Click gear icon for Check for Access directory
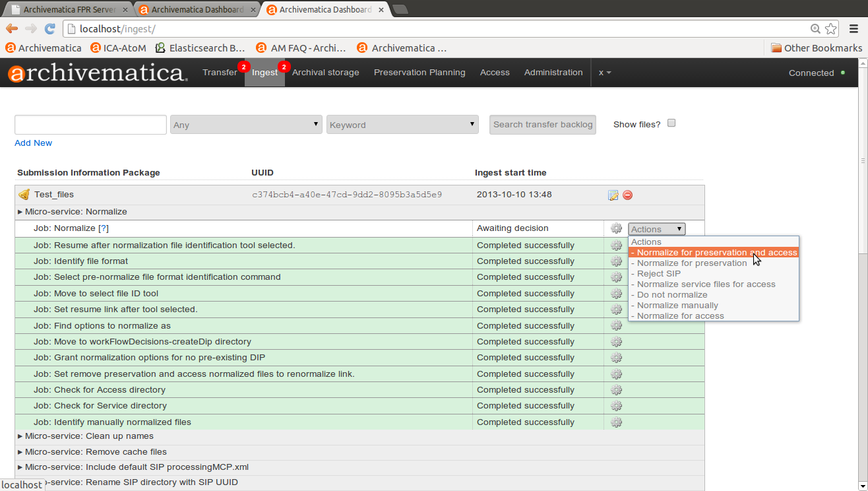The width and height of the screenshot is (868, 491). tap(616, 390)
